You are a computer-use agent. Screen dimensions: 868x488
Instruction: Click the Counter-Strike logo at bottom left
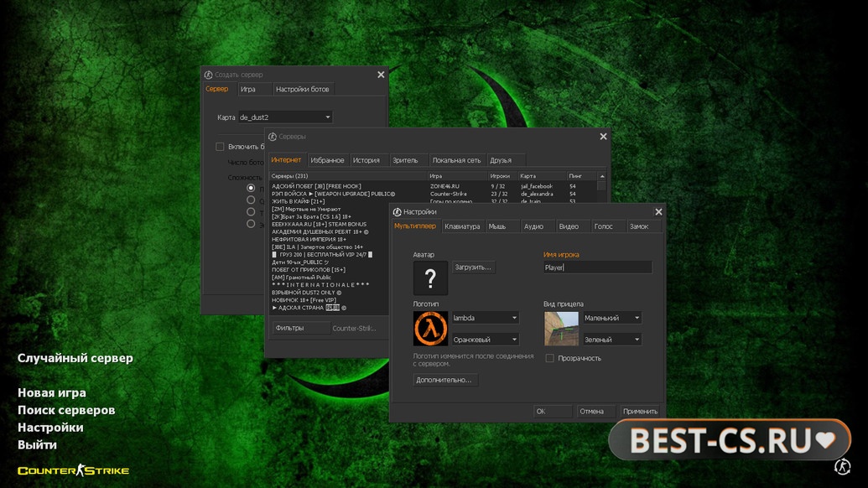pyautogui.click(x=73, y=471)
